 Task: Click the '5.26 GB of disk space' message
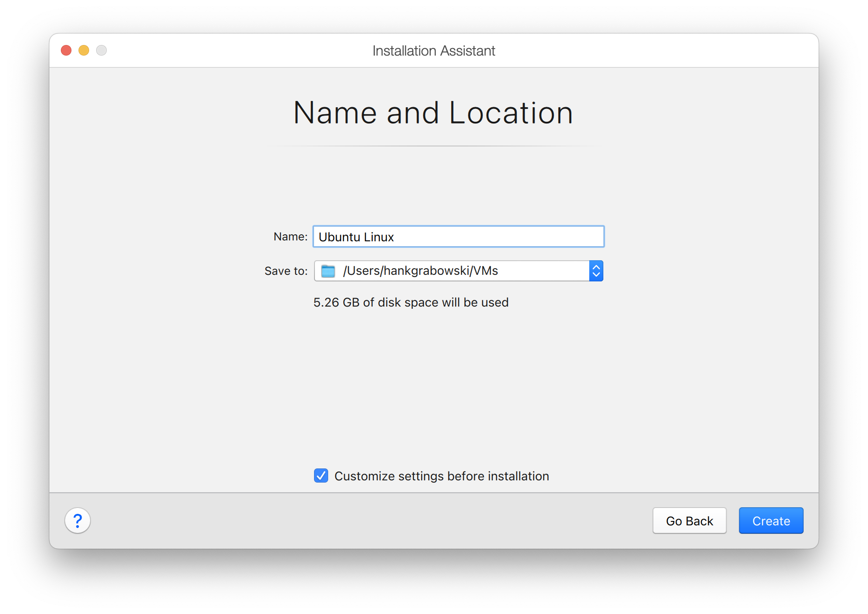(x=411, y=303)
